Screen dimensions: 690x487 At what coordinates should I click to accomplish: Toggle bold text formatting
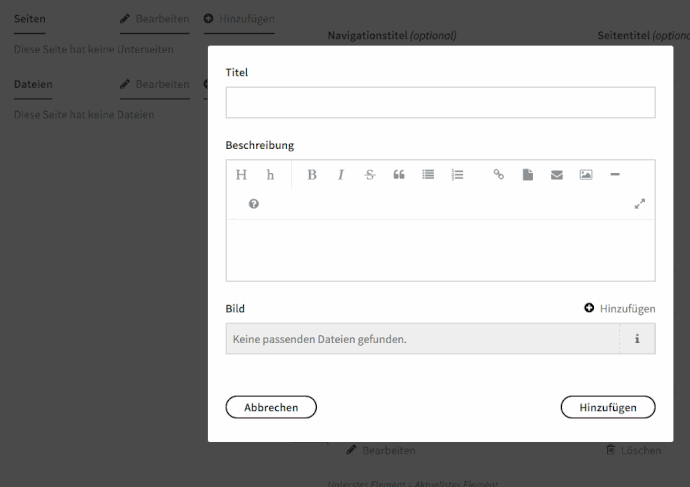312,175
